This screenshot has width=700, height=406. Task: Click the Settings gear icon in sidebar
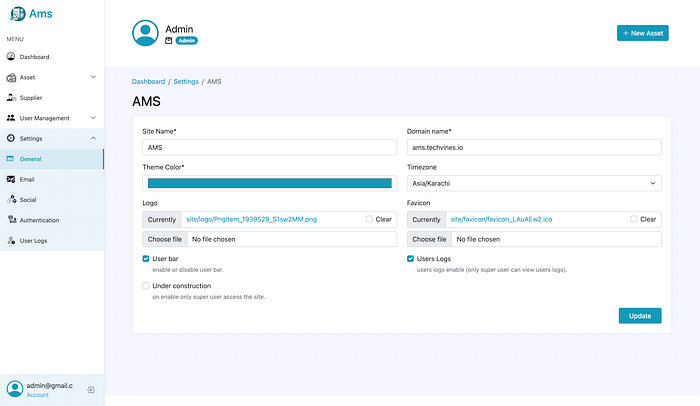[11, 138]
